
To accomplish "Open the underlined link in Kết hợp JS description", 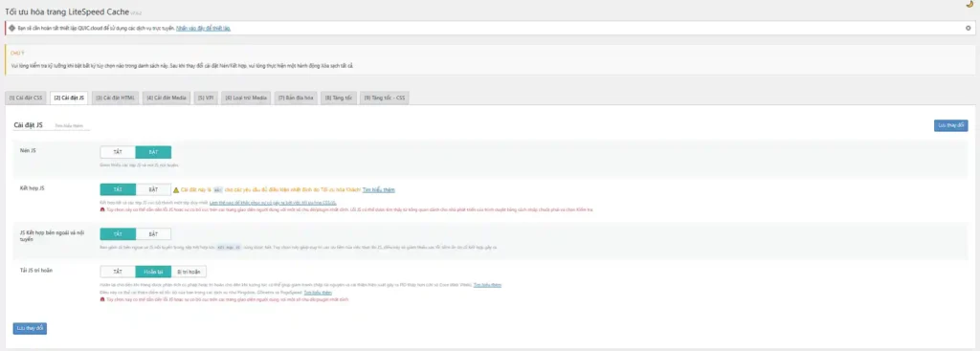I will 273,203.
